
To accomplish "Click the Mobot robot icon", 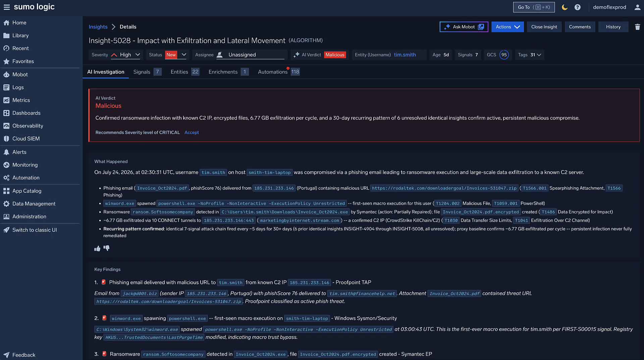I will (x=6, y=74).
